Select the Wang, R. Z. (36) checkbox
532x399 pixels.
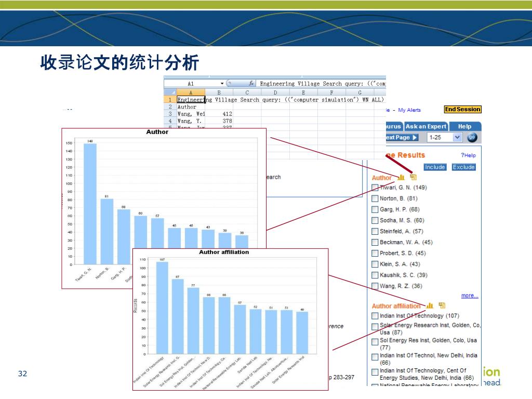pyautogui.click(x=375, y=286)
